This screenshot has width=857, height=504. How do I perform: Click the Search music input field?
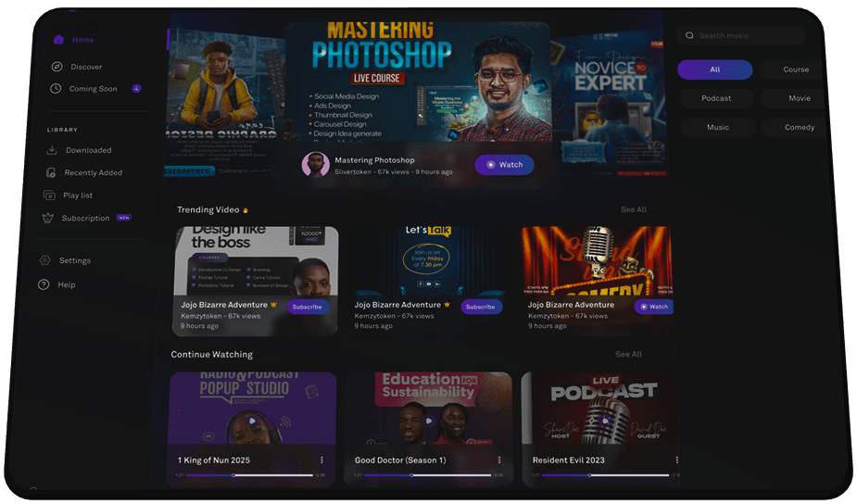click(x=747, y=36)
